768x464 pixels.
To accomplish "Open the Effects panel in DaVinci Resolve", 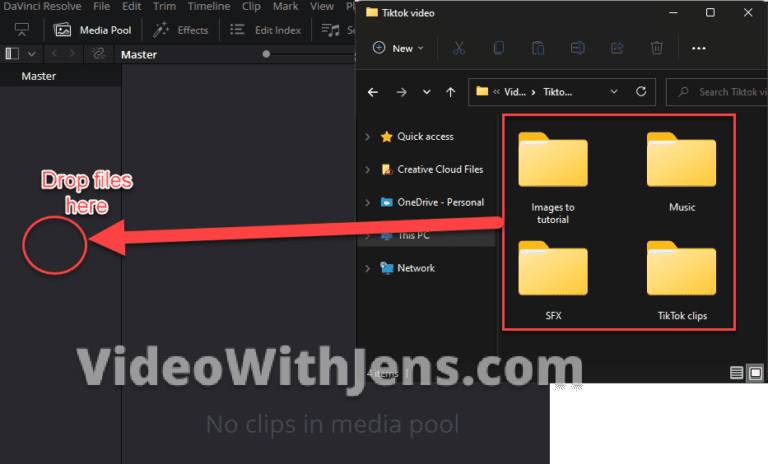I will click(181, 30).
